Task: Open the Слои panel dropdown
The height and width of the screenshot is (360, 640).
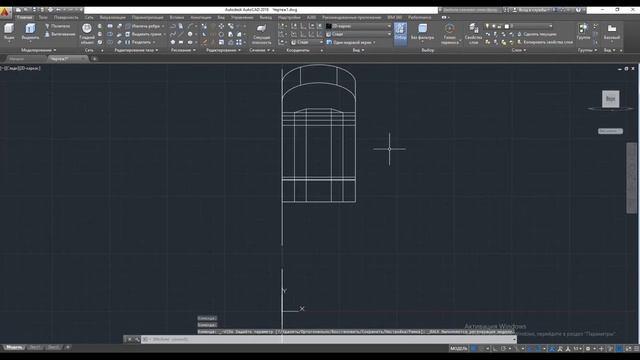Action: pyautogui.click(x=519, y=50)
